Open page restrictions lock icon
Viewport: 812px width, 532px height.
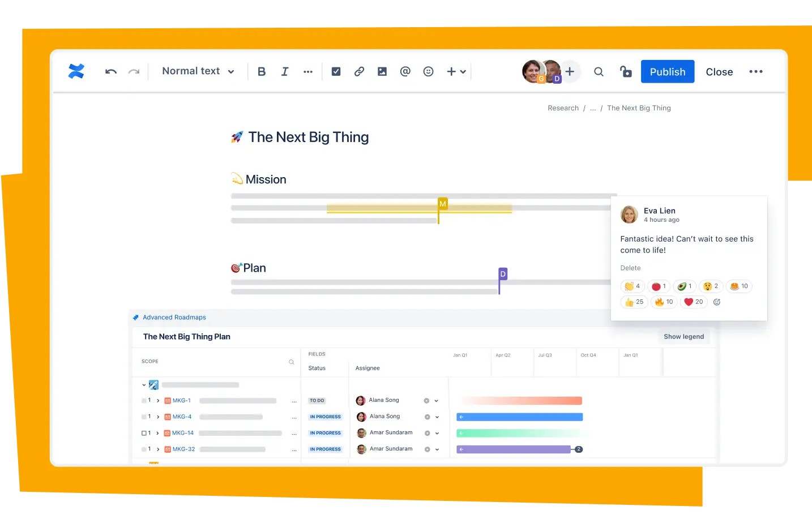click(x=626, y=71)
